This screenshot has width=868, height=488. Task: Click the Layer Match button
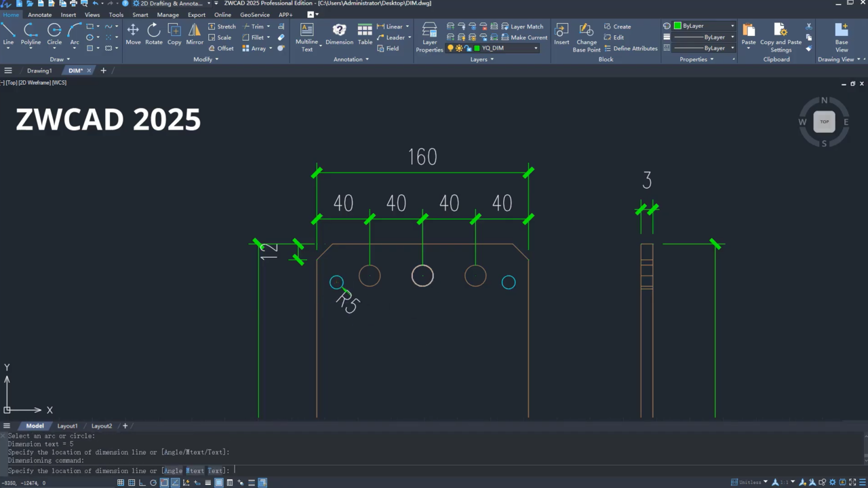(521, 26)
